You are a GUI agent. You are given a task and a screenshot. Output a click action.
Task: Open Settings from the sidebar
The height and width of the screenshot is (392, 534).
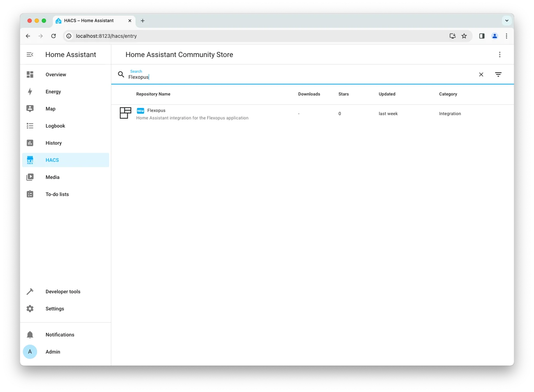pos(55,308)
